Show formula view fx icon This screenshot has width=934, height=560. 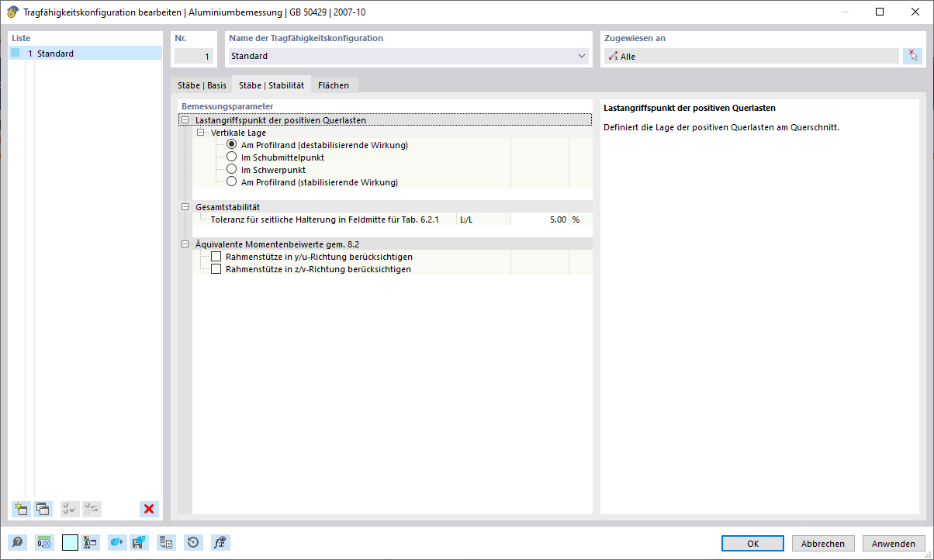[x=220, y=542]
